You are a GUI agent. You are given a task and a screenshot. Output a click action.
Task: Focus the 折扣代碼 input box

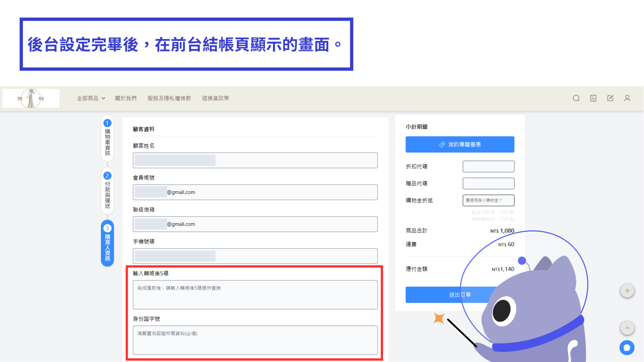488,166
